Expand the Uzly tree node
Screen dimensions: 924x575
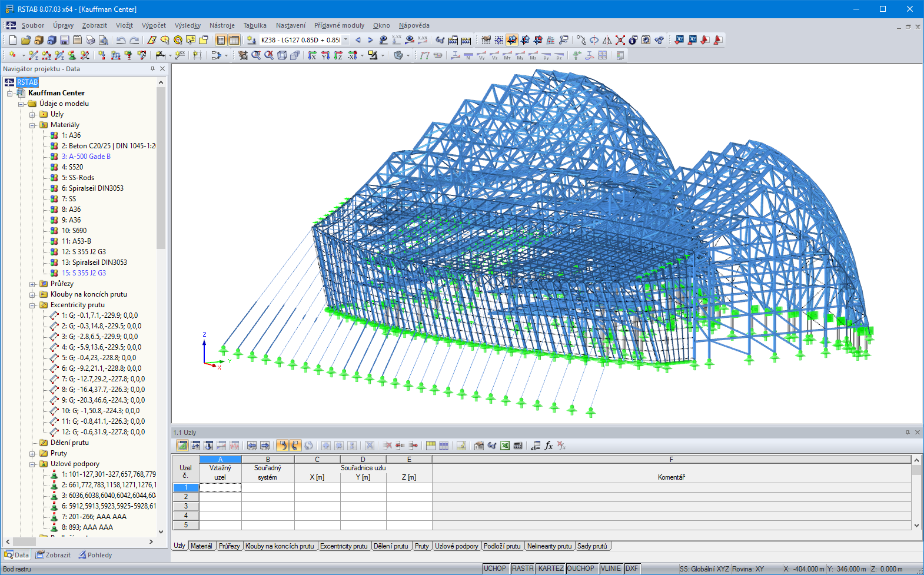coord(32,114)
